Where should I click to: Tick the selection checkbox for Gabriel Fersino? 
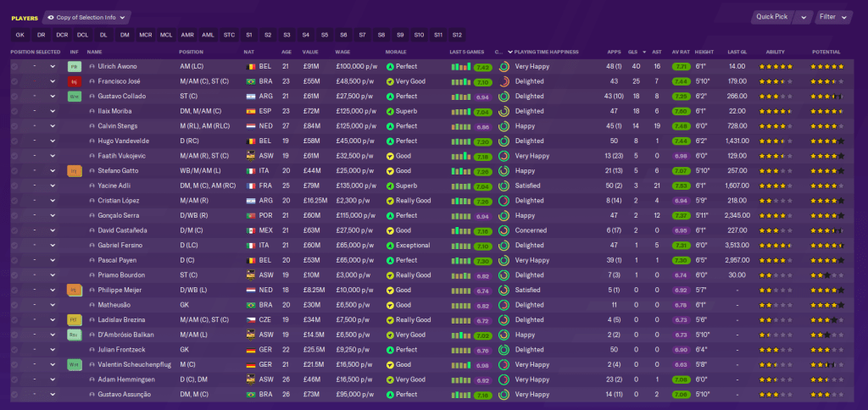click(x=14, y=245)
